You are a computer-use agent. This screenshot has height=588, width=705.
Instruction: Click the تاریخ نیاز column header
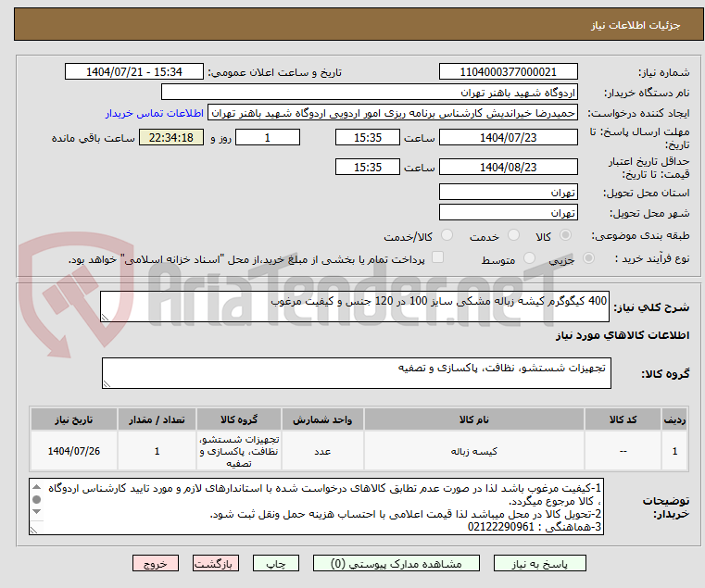click(74, 419)
